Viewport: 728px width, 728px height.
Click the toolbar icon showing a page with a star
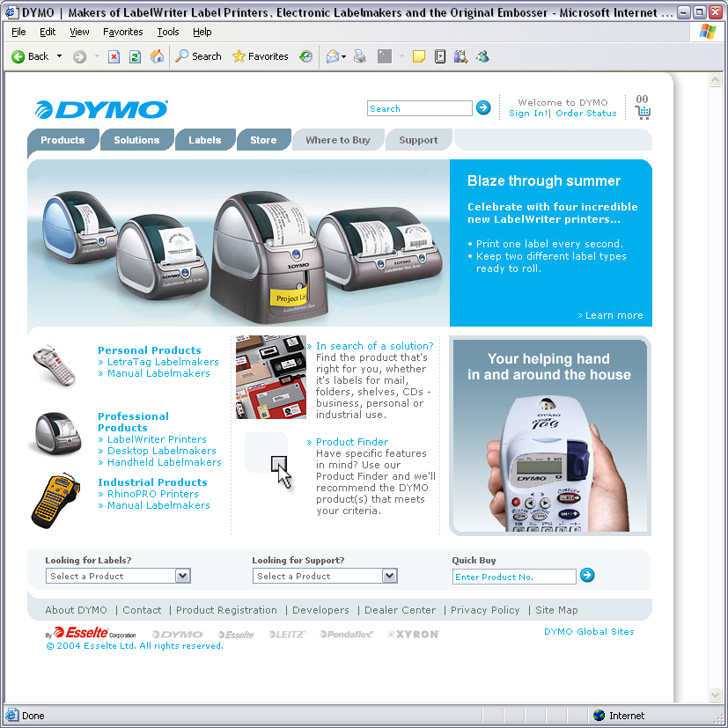tap(439, 56)
